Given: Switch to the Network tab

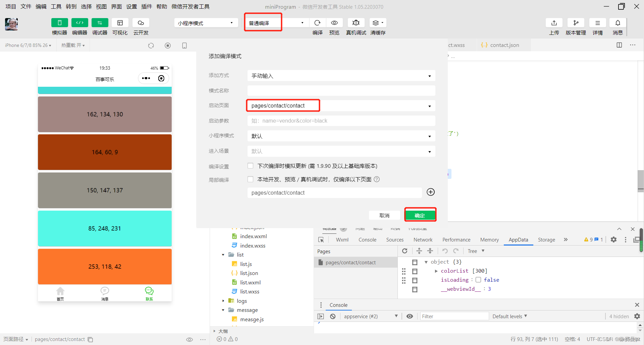Looking at the screenshot, I should click(x=423, y=240).
